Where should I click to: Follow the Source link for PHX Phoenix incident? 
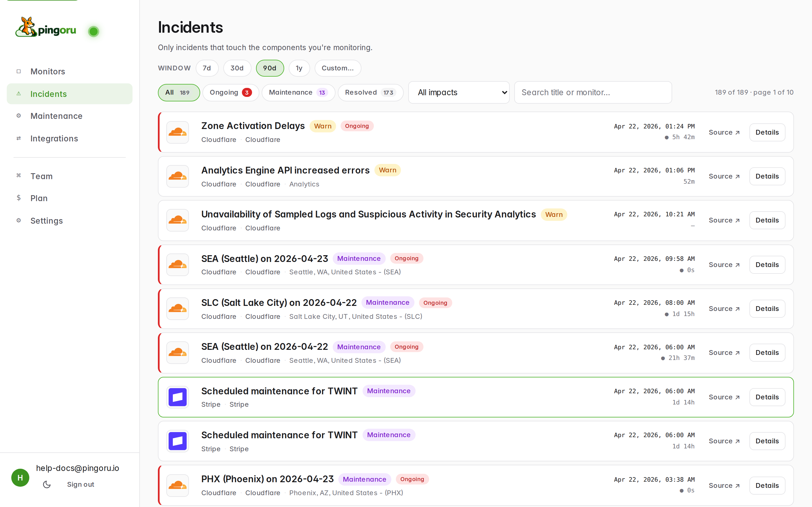pyautogui.click(x=724, y=485)
